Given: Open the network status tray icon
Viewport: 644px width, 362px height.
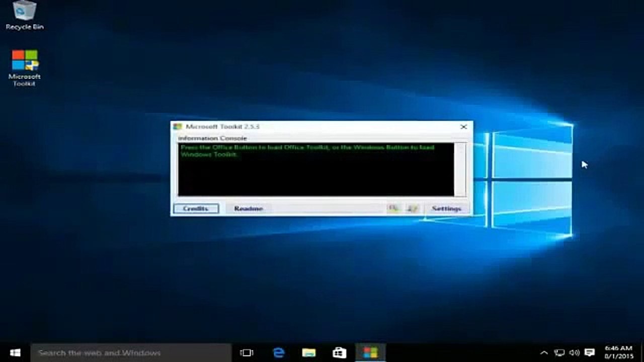Looking at the screenshot, I should (559, 352).
